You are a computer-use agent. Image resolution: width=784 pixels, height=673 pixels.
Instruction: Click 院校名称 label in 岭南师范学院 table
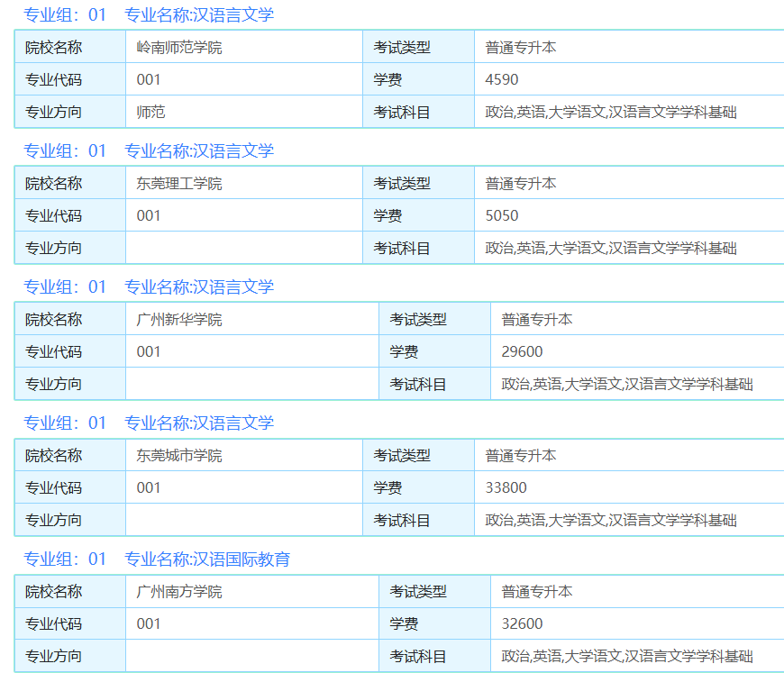pos(53,48)
